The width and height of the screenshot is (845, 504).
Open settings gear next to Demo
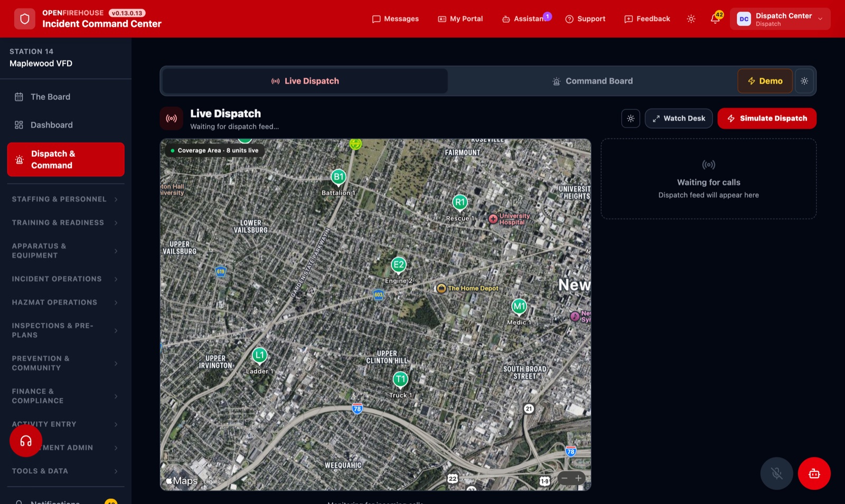804,81
